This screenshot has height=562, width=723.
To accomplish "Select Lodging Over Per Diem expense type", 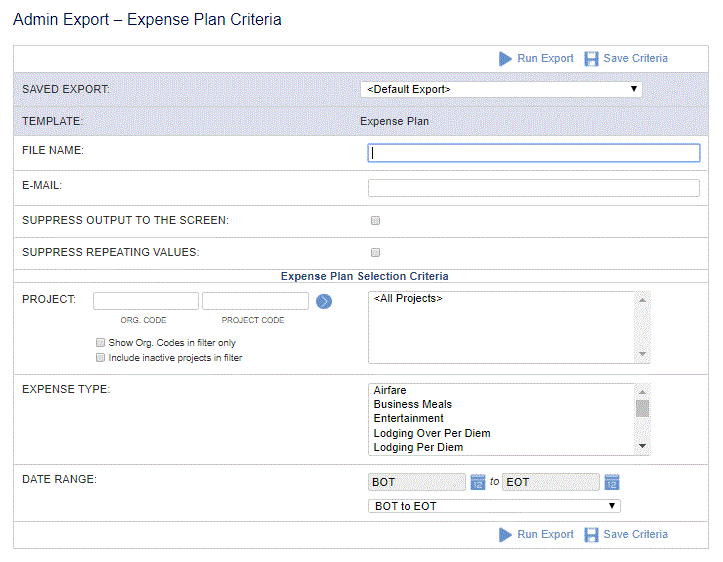I will (432, 433).
